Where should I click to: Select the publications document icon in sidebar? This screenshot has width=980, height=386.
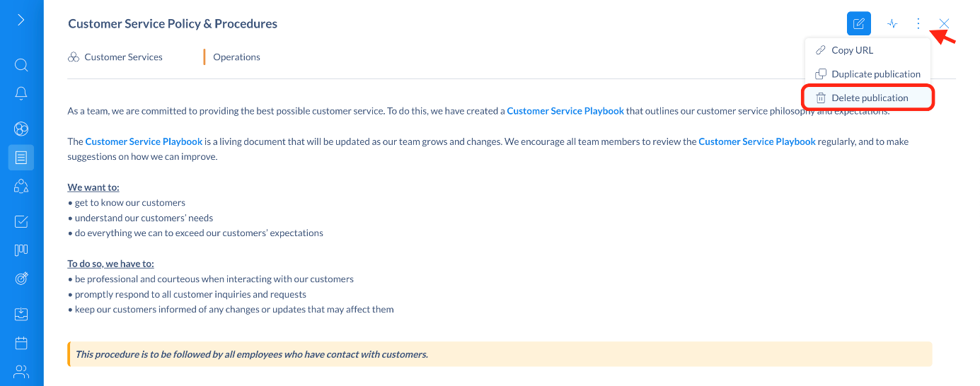pos(21,158)
